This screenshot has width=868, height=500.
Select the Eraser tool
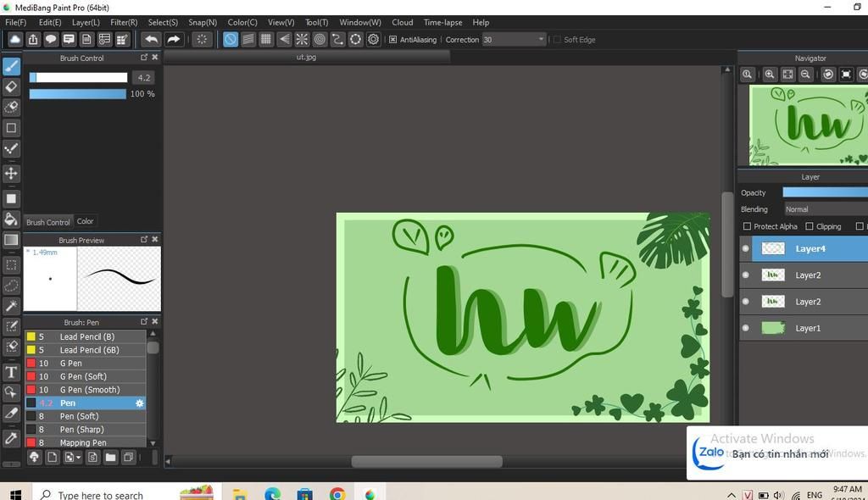coord(11,87)
